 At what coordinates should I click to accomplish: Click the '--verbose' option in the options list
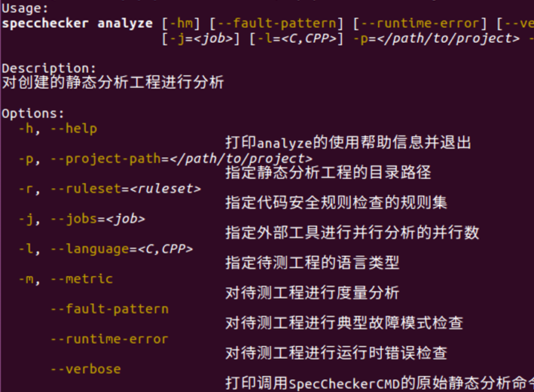click(85, 369)
